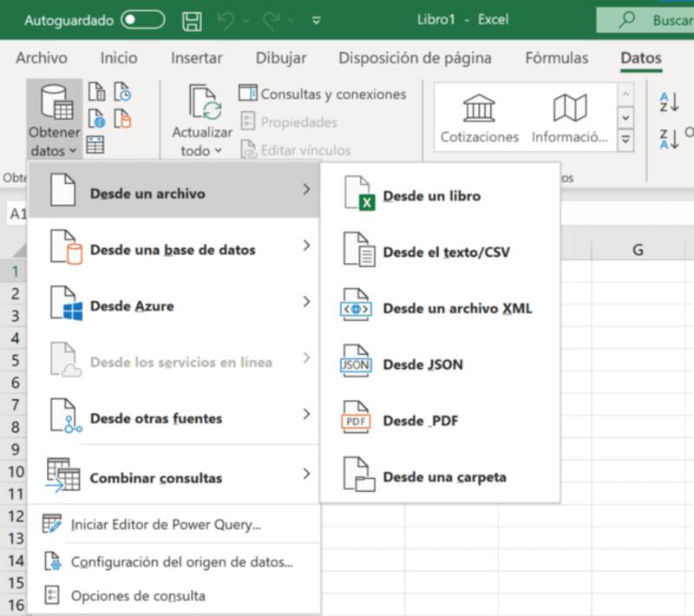The width and height of the screenshot is (694, 616).
Task: Click Desde un archivo XML icon
Action: [357, 308]
